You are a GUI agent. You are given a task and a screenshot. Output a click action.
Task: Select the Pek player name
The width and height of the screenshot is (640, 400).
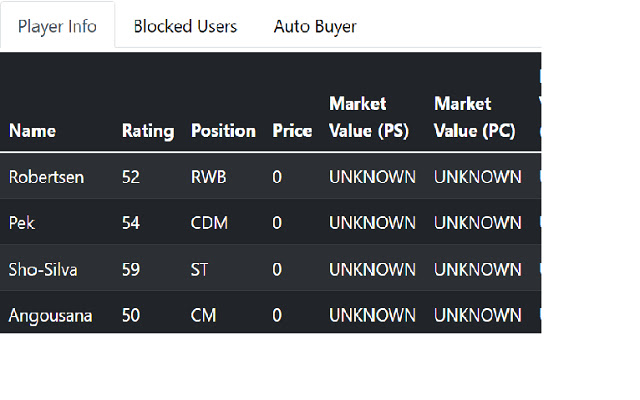pyautogui.click(x=22, y=223)
